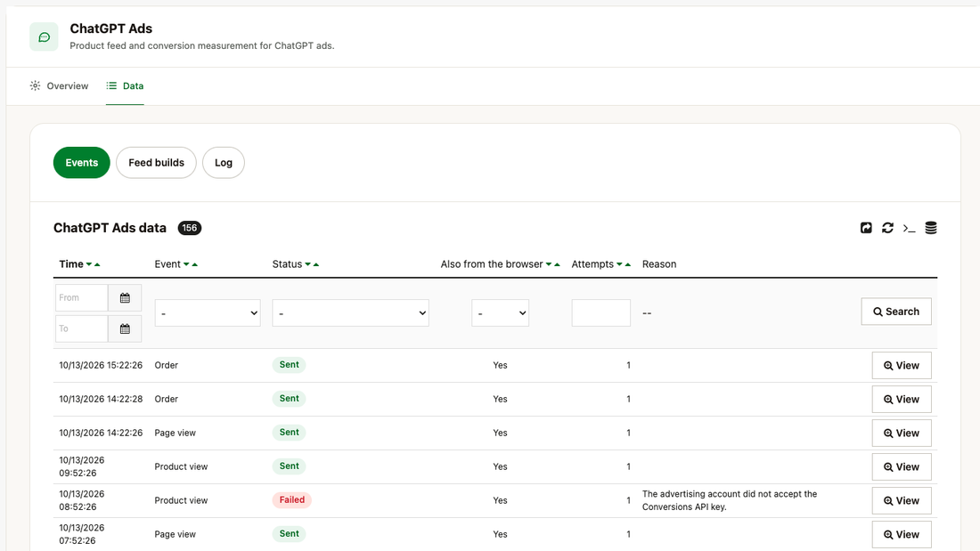Sort Status column ascending arrow

[315, 264]
